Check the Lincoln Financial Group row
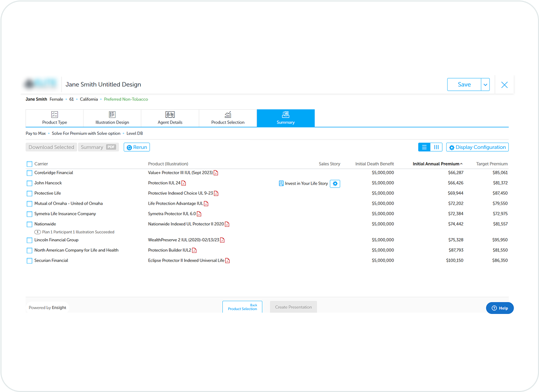The width and height of the screenshot is (539, 392). pos(29,240)
